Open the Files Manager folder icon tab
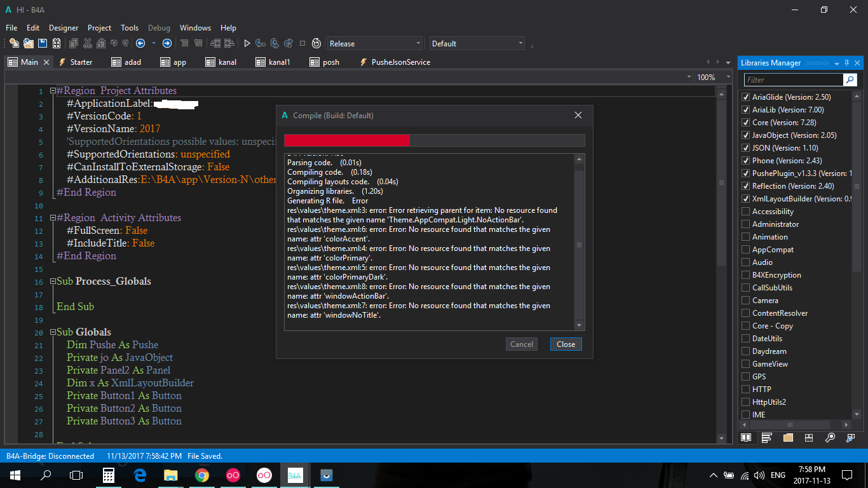Screen dimensions: 868x488 [x=788, y=438]
